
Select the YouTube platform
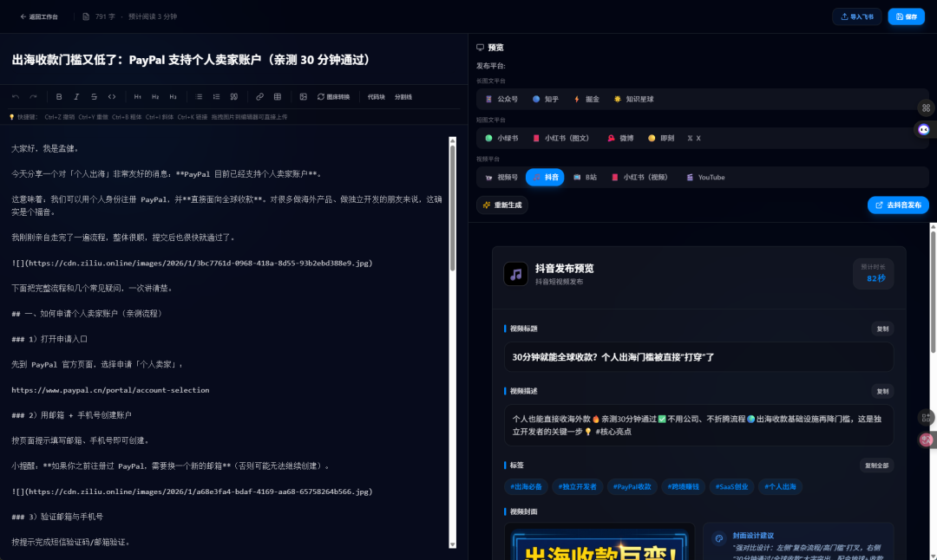(x=705, y=178)
